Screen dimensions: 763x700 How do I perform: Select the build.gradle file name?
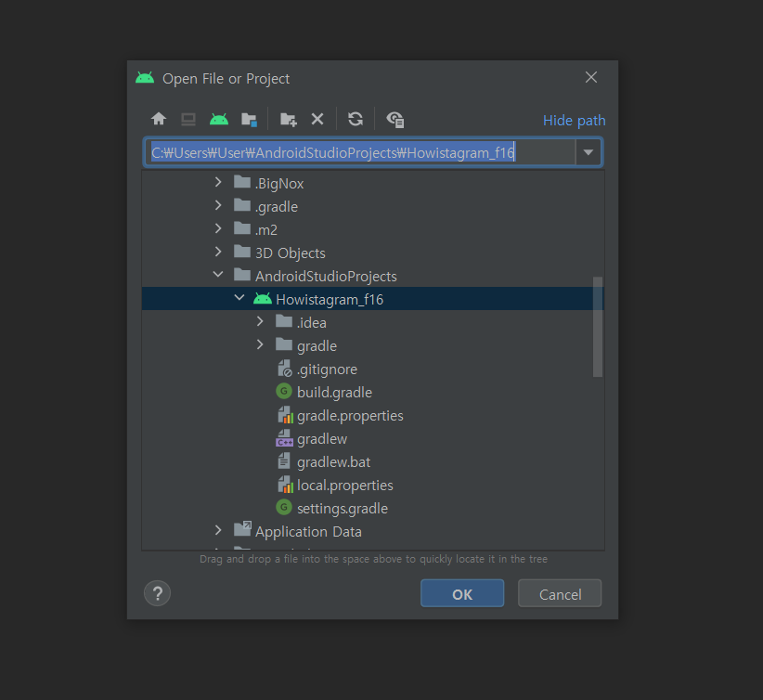334,393
